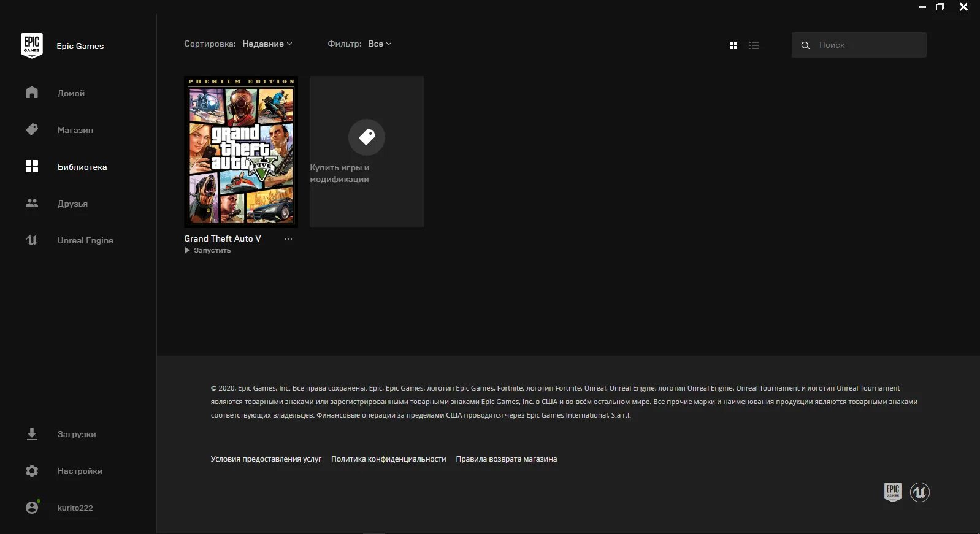Click the Unreal Engine logo in footer
Screen dimensions: 980x534
(920, 492)
